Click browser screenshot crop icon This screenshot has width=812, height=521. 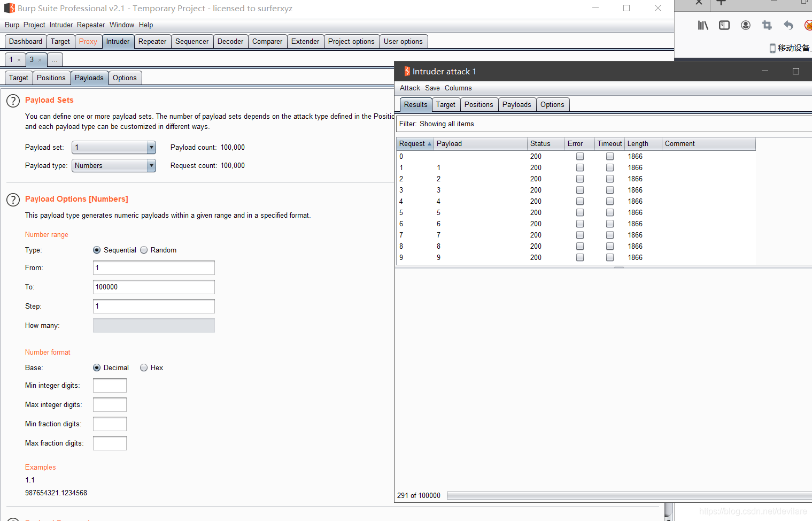[767, 25]
